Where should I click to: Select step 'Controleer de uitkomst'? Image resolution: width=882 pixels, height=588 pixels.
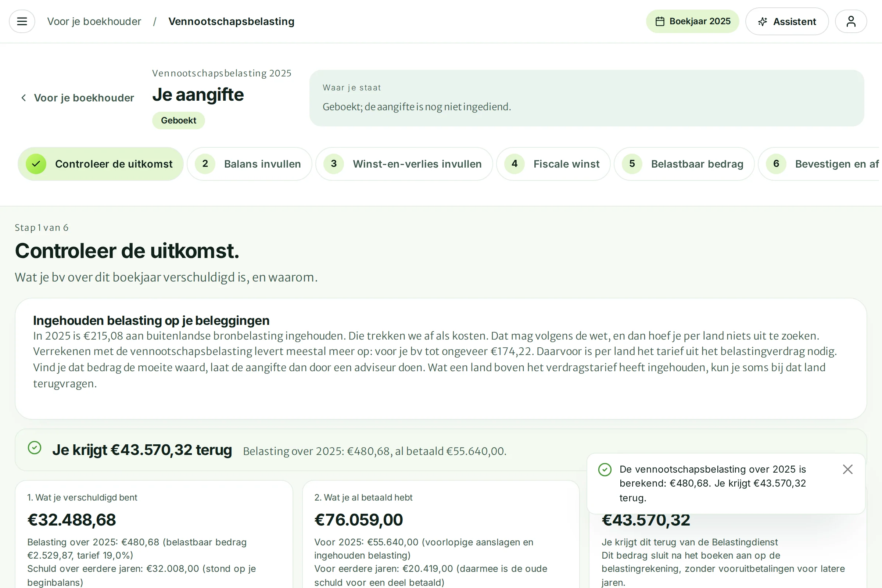100,164
